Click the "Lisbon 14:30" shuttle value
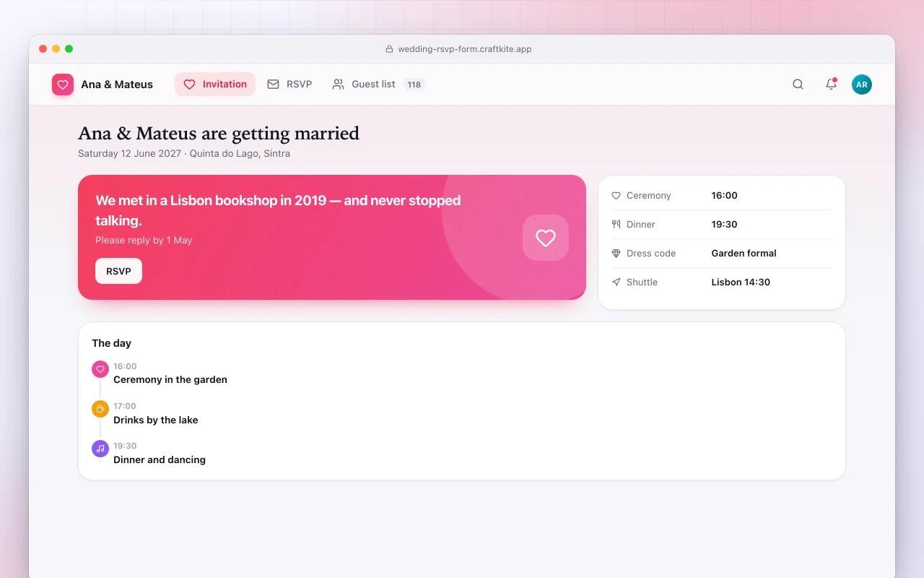The image size is (924, 578). [x=741, y=282]
